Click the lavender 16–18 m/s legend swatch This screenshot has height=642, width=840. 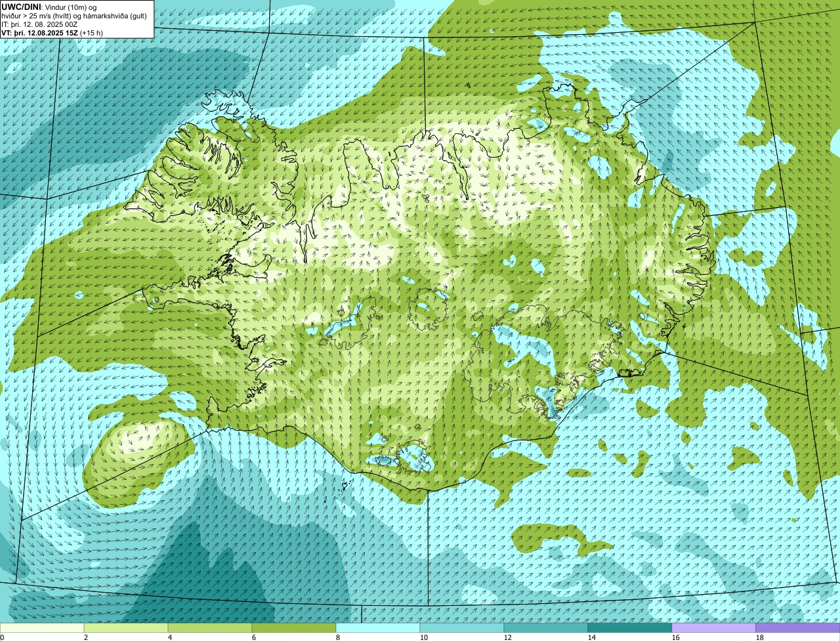point(714,628)
